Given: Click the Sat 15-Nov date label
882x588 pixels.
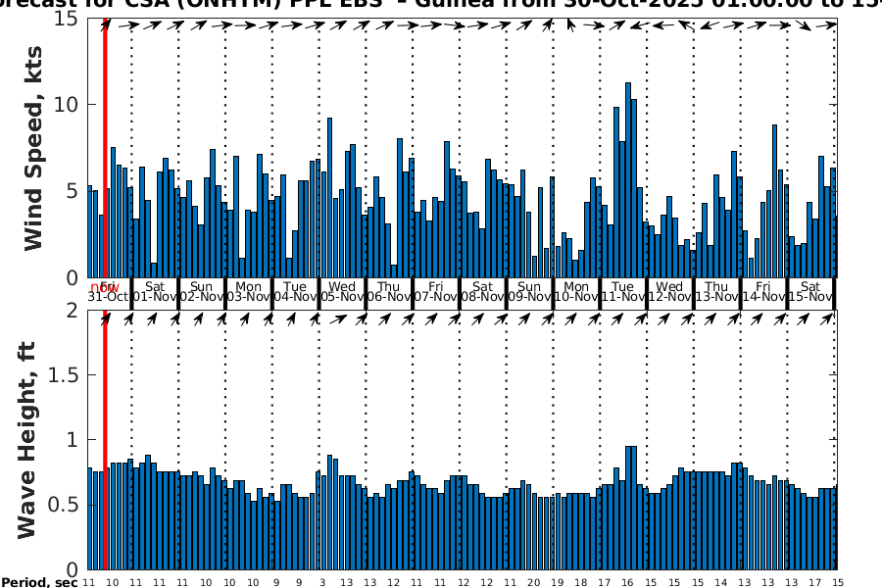Looking at the screenshot, I should click(810, 291).
